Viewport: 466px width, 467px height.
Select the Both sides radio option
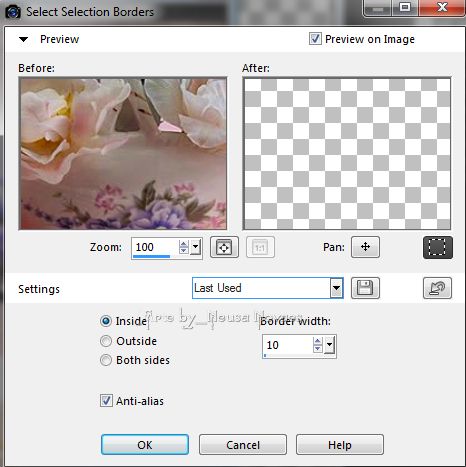(x=106, y=360)
